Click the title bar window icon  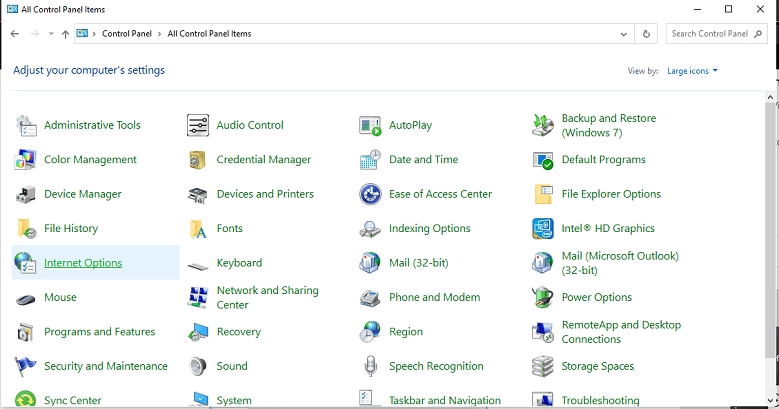click(x=12, y=9)
